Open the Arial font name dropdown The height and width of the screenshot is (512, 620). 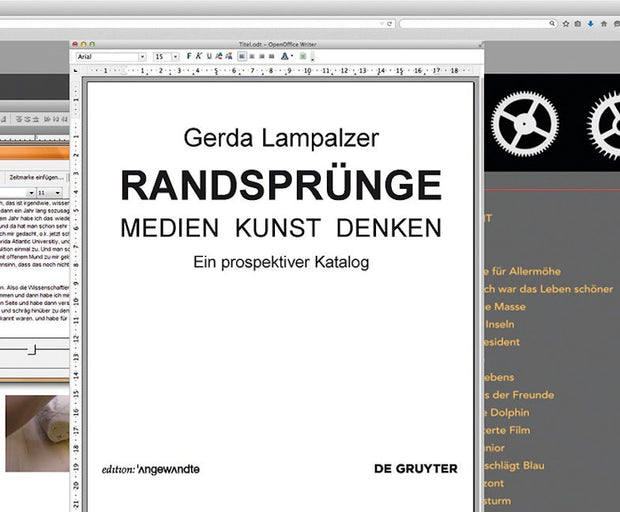[142, 57]
